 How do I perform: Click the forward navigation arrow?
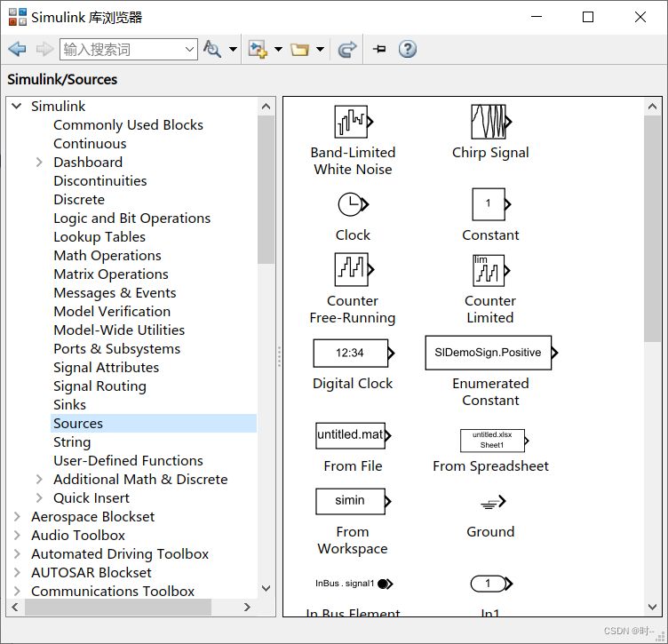click(44, 49)
